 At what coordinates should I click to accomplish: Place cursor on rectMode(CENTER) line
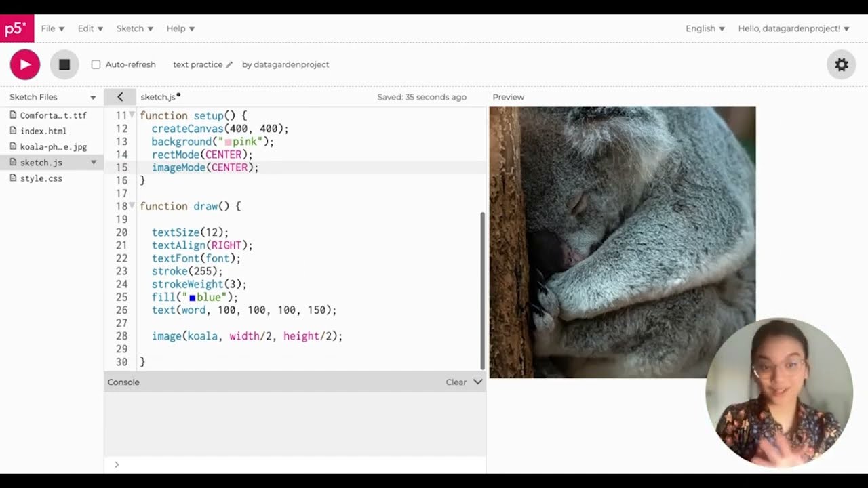pyautogui.click(x=202, y=155)
